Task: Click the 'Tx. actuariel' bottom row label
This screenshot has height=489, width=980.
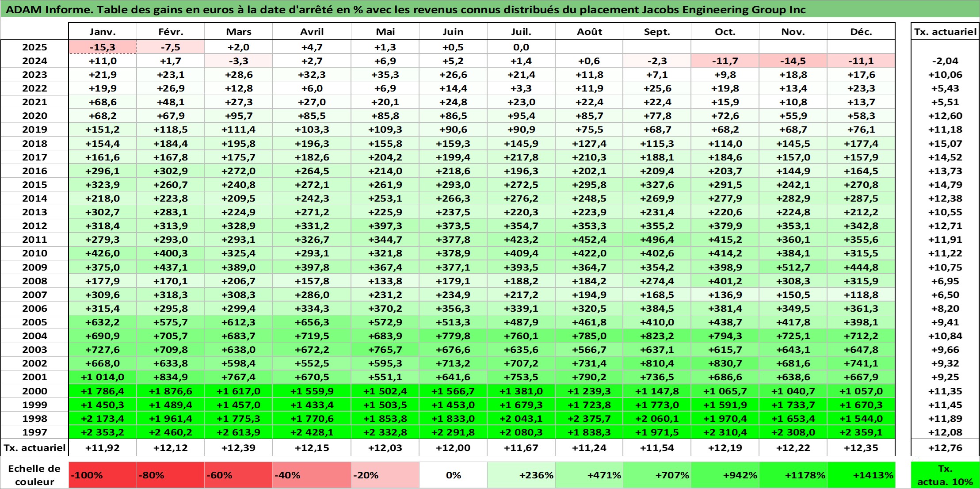Action: 34,447
